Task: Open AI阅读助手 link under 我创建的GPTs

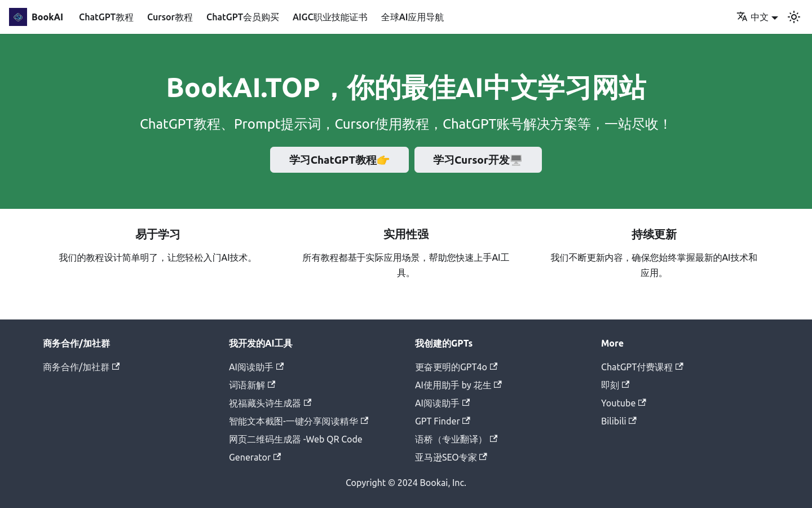Action: 442,403
